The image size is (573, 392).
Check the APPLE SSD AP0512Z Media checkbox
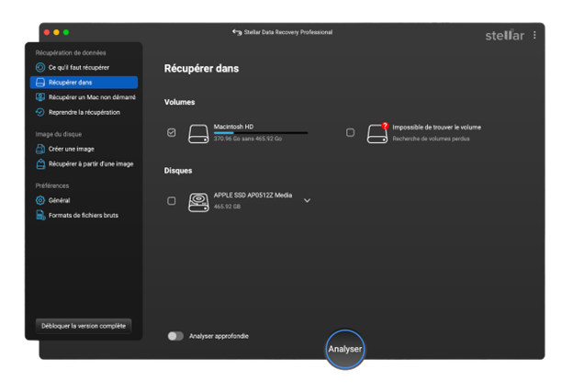[171, 200]
